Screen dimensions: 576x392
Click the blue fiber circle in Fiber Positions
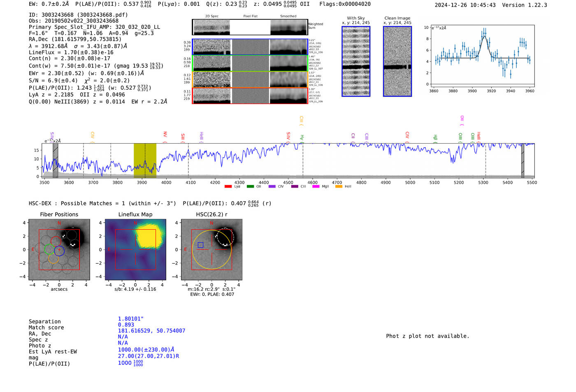point(59,251)
